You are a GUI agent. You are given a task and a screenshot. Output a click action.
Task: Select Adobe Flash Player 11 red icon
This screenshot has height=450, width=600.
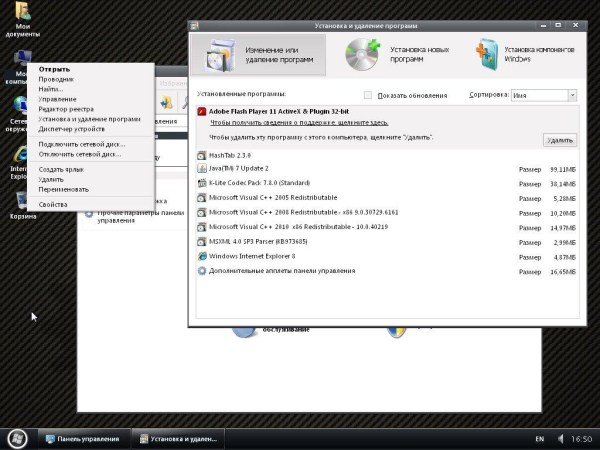click(x=202, y=113)
